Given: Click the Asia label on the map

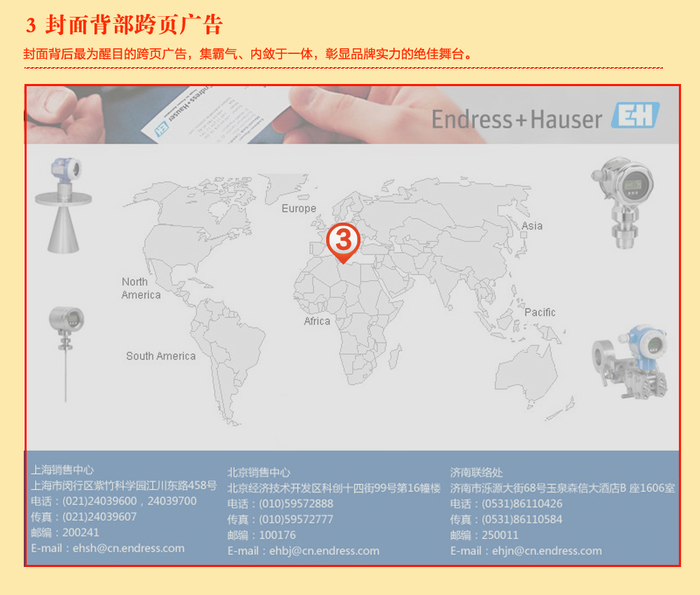Looking at the screenshot, I should coord(532,226).
